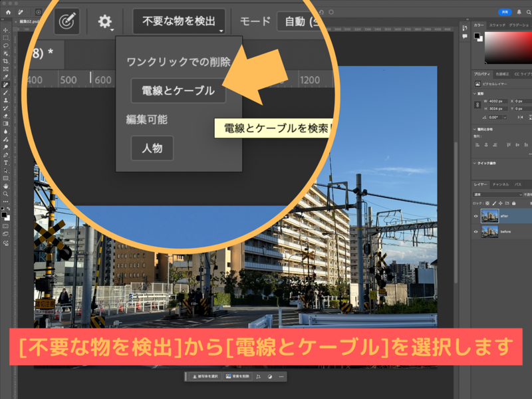Select the Remove tool in the toolbar

[5, 85]
